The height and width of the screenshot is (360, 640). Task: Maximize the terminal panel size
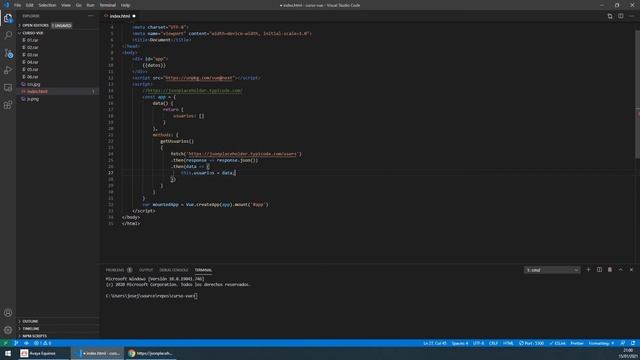coord(620,270)
